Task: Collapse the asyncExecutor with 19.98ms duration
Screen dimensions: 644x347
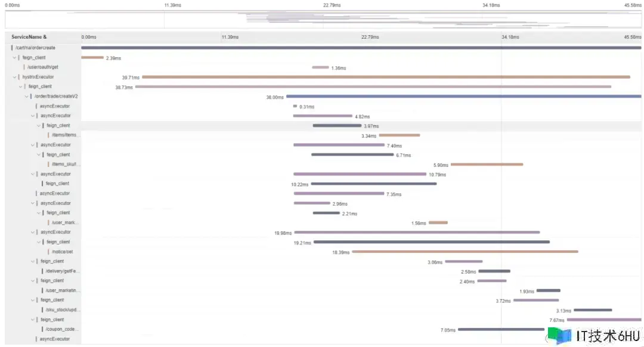Action: click(x=33, y=232)
